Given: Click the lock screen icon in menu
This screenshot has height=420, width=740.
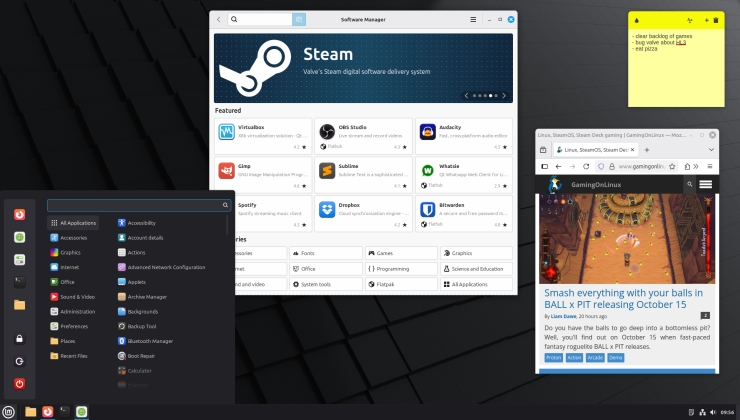Looking at the screenshot, I should [x=19, y=339].
